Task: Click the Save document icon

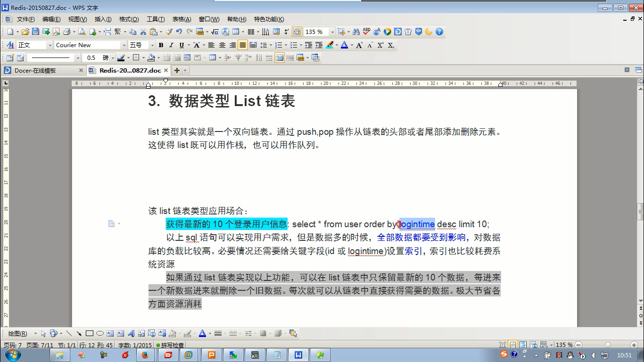Action: tap(35, 32)
